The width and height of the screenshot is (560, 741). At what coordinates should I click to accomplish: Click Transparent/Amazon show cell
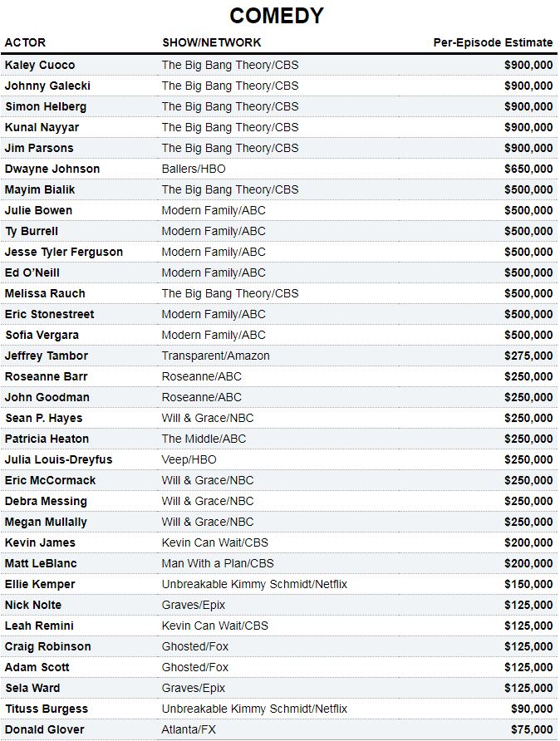[215, 356]
